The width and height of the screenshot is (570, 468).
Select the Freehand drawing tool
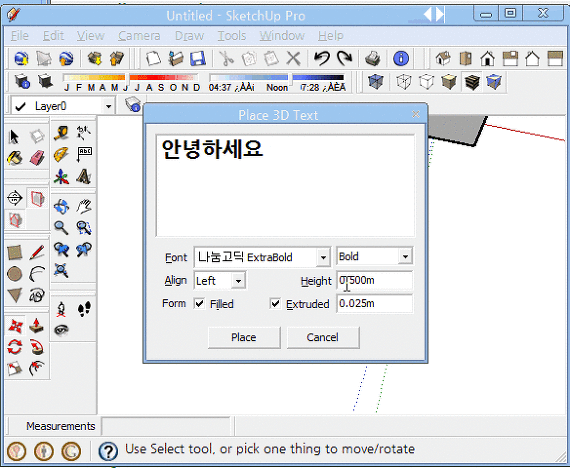37,295
